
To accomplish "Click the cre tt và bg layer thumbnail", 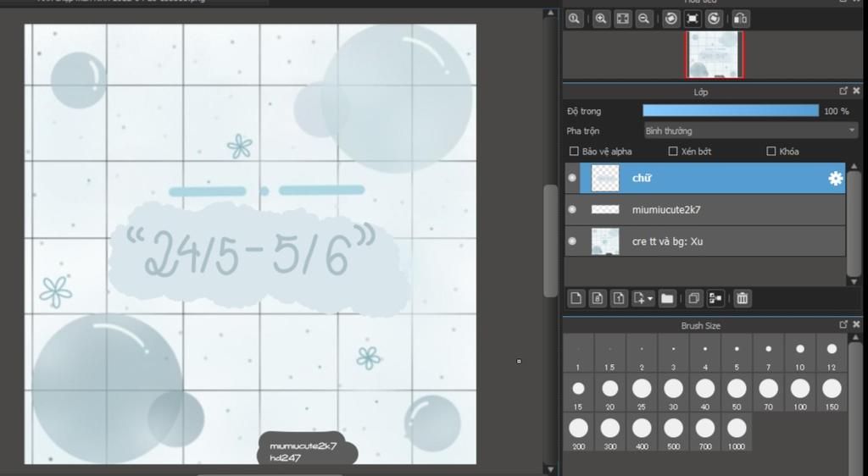I will [605, 241].
